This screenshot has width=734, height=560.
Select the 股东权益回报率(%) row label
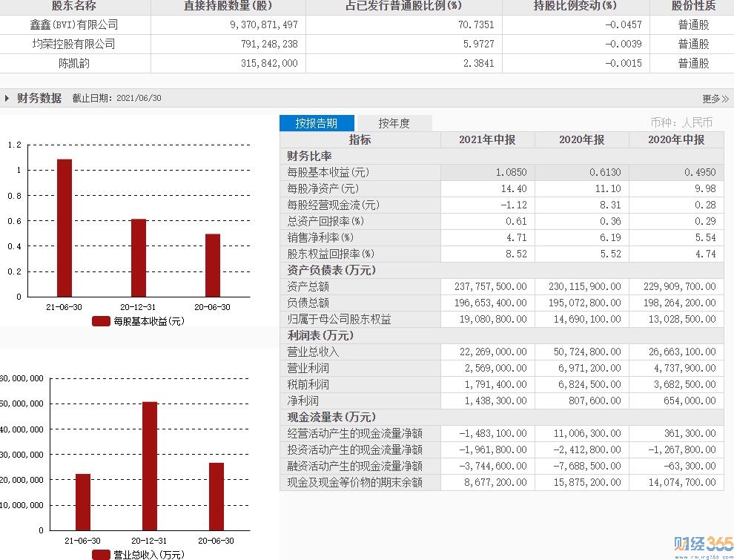(x=331, y=254)
